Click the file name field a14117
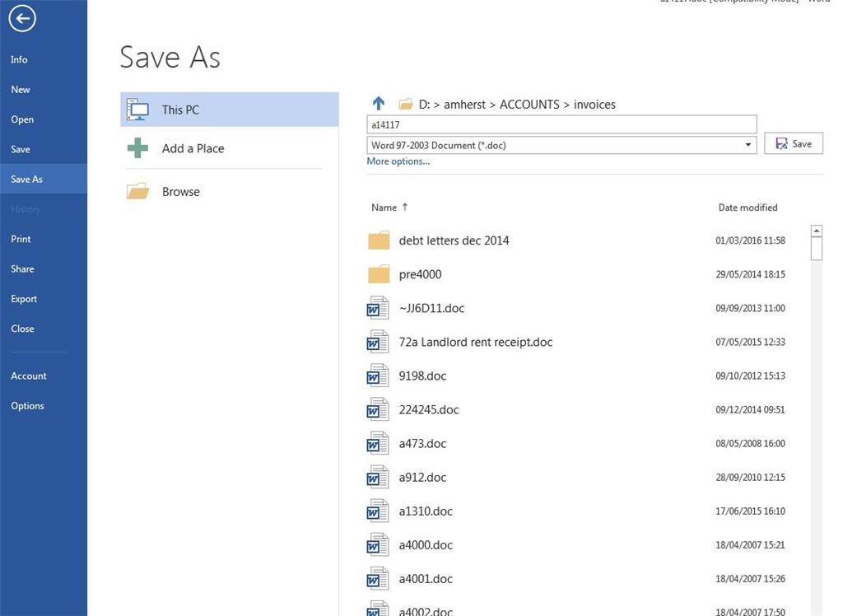843x616 pixels. click(561, 124)
